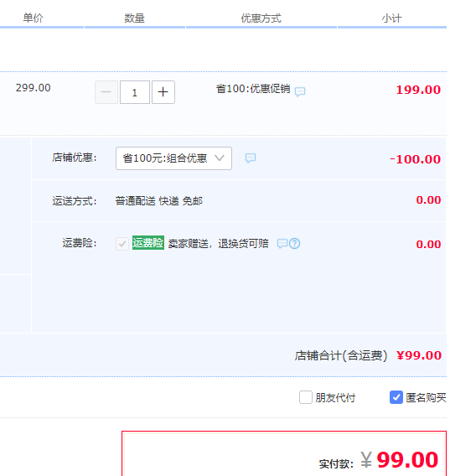Increase quantity with the plus button
This screenshot has width=476, height=476.
[x=163, y=92]
